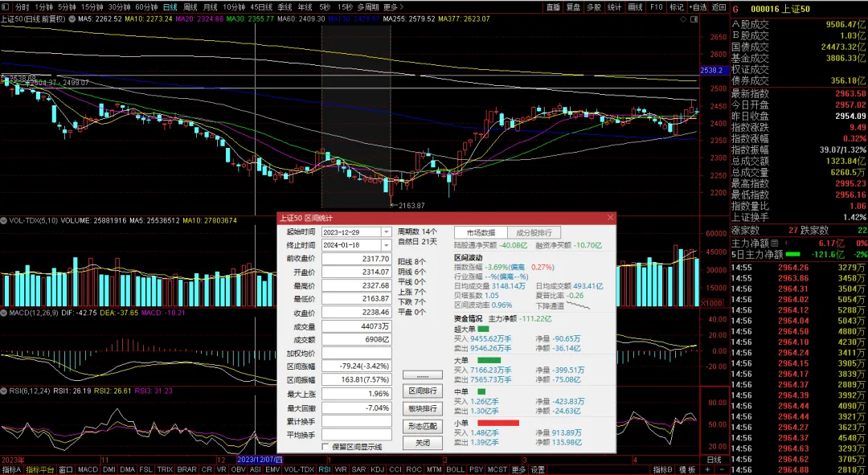Open the 终止时间 date dropdown
868x475 pixels.
click(x=387, y=245)
